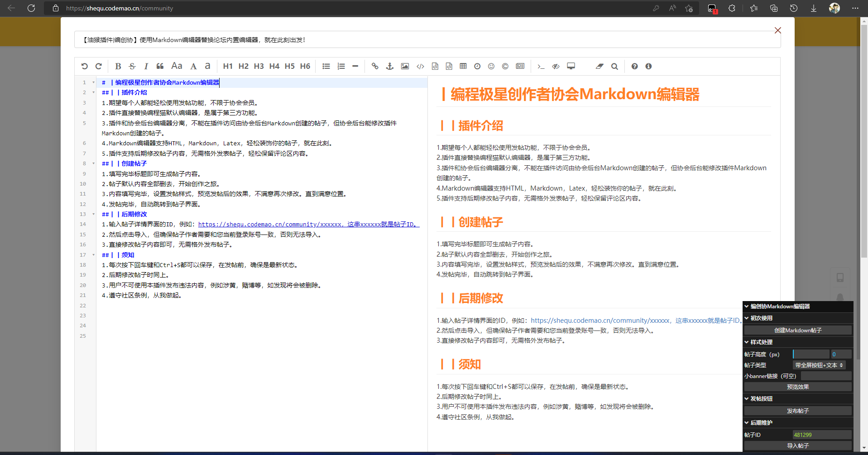Viewport: 868px width, 455px height.
Task: Open editor help question-mark icon
Action: (x=634, y=66)
